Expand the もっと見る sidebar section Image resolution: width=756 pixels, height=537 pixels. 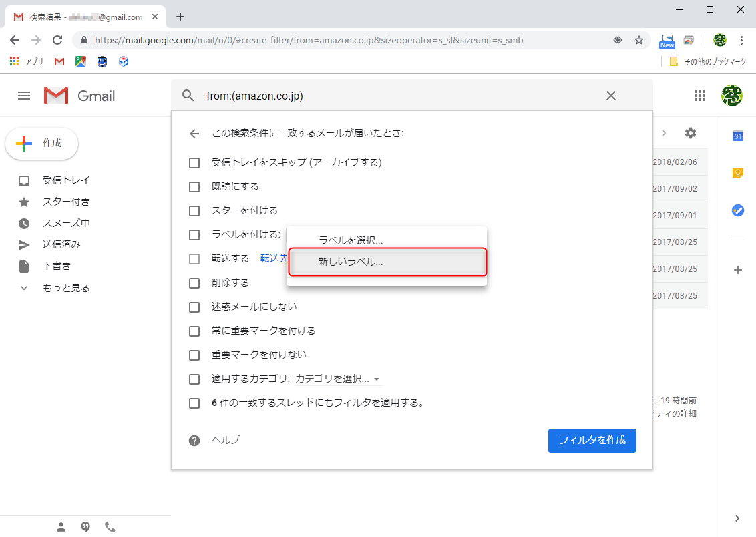pos(67,287)
